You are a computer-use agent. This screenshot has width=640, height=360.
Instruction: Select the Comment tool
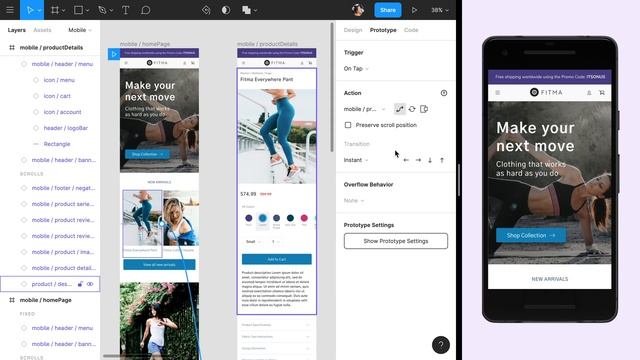point(145,10)
